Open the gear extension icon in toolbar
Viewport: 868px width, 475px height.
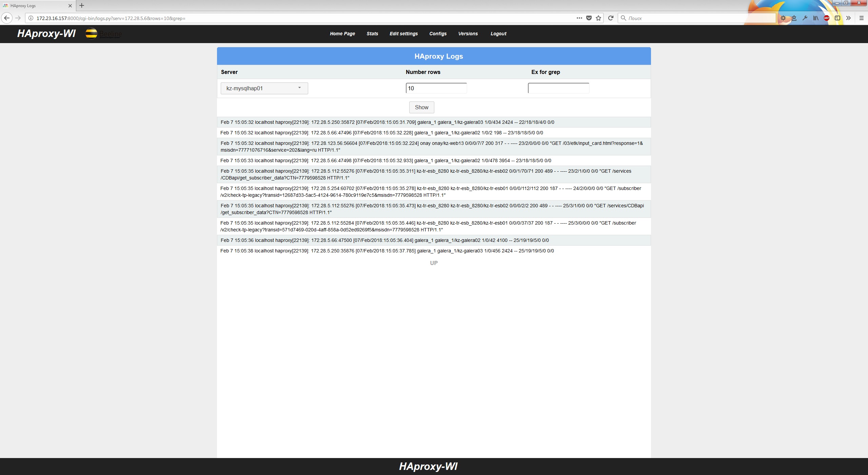[783, 18]
